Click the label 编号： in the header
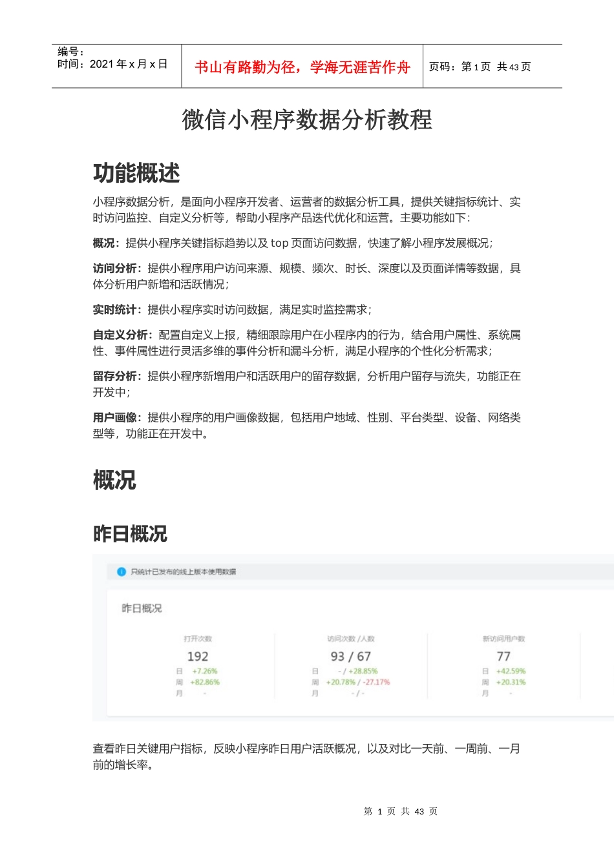Image resolution: width=614 pixels, height=868 pixels. [x=71, y=52]
